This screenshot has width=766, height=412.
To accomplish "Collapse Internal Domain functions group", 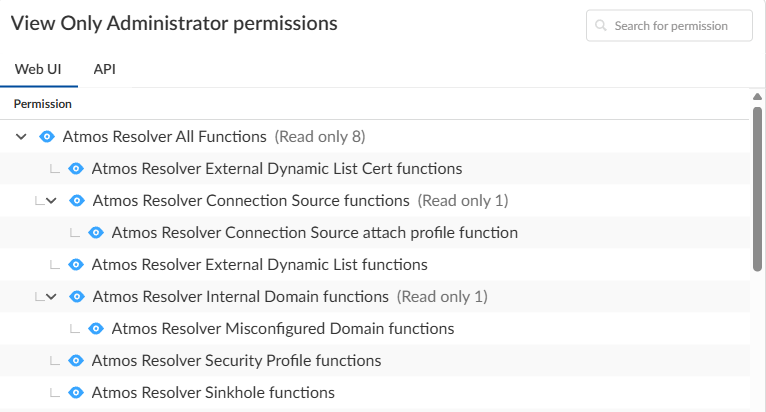I will point(51,297).
